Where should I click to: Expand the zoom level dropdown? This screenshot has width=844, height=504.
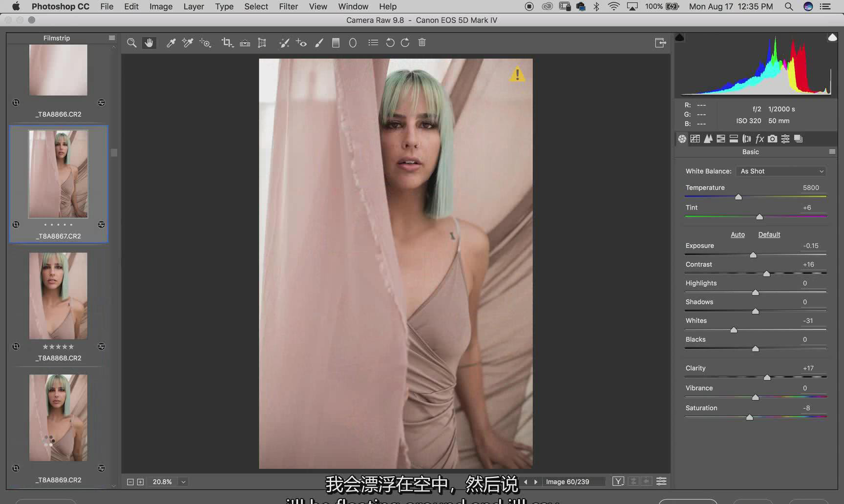pos(184,482)
